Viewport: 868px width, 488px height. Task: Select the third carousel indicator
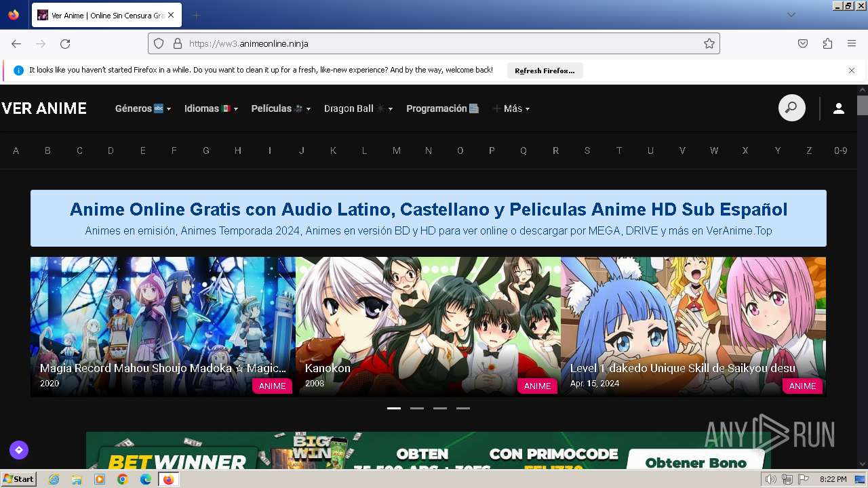coord(440,409)
